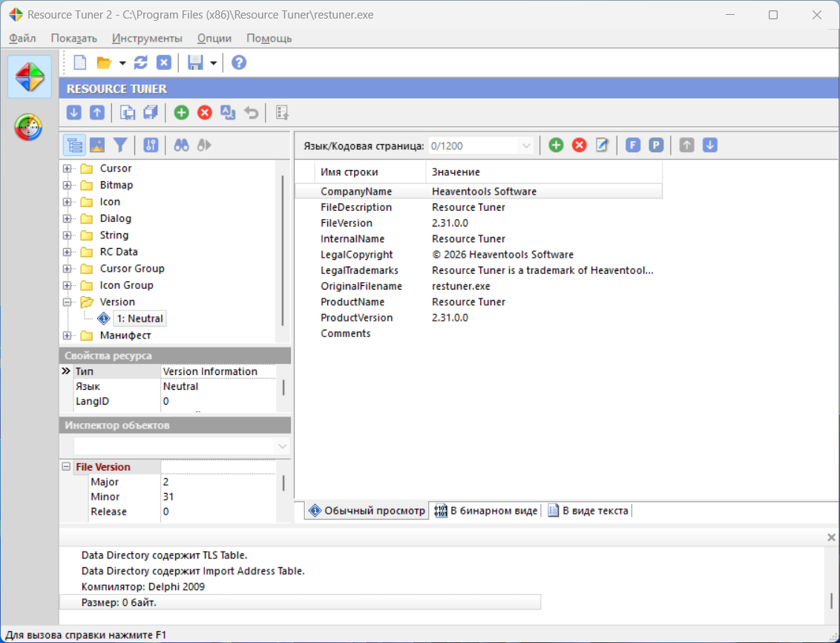840x643 pixels.
Task: Expand the Cursor folder
Action: [67, 169]
